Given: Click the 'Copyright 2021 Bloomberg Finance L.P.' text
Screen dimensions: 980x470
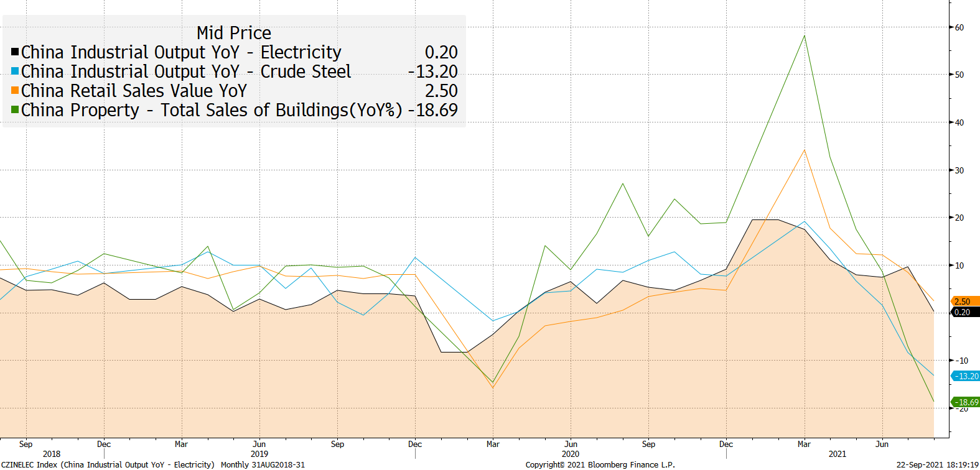Looking at the screenshot, I should coord(600,464).
